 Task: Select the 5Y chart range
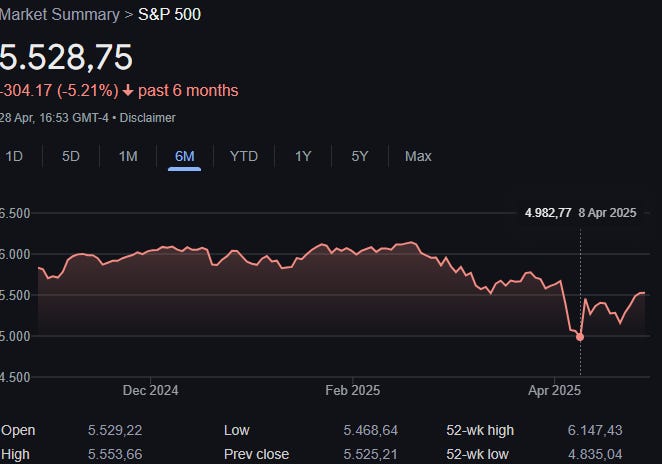[x=360, y=156]
